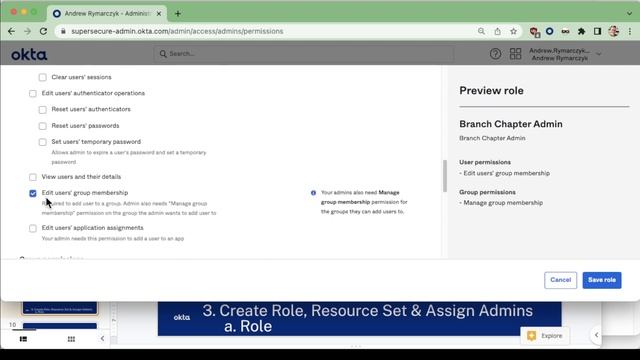Click the site lock icon in address bar
The image size is (640, 360).
[63, 31]
